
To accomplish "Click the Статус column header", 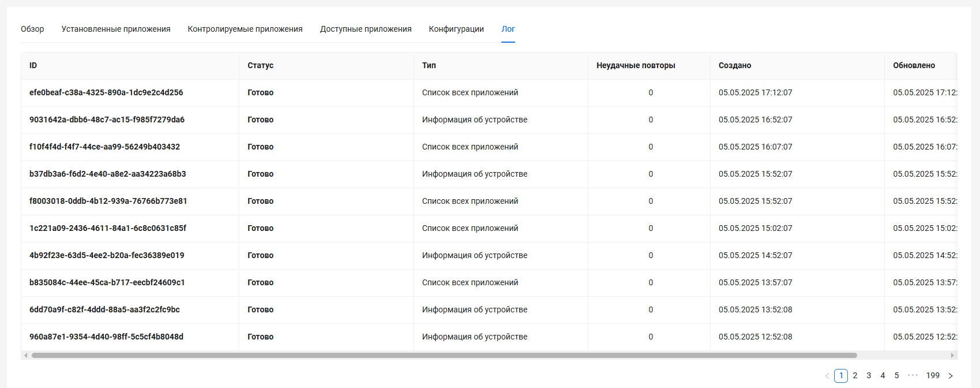I will (261, 66).
